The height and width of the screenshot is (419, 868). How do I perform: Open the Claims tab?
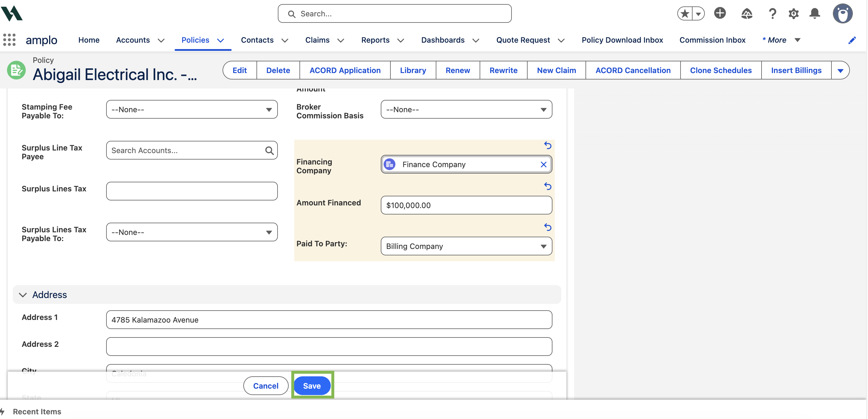(x=317, y=40)
